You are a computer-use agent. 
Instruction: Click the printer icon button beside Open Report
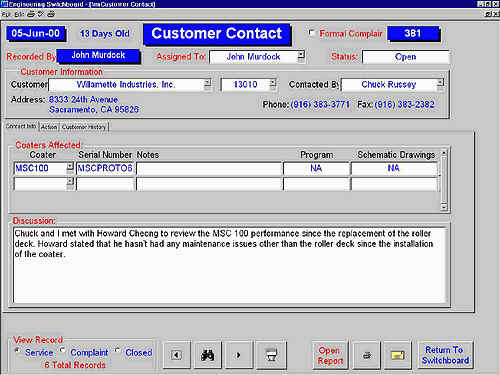tap(366, 355)
